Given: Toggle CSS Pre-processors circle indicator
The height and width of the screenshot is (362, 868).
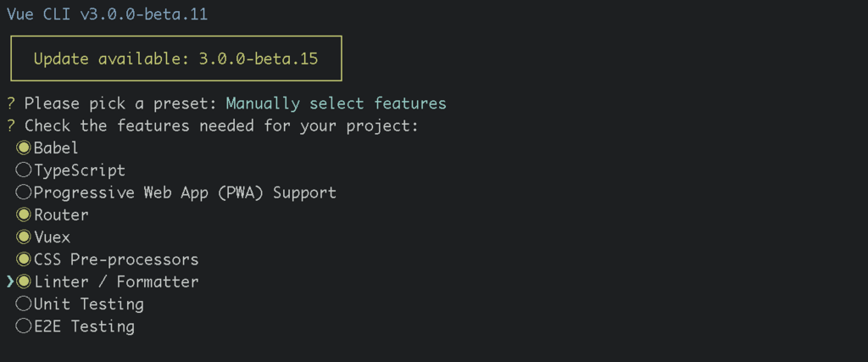Looking at the screenshot, I should coord(23,259).
